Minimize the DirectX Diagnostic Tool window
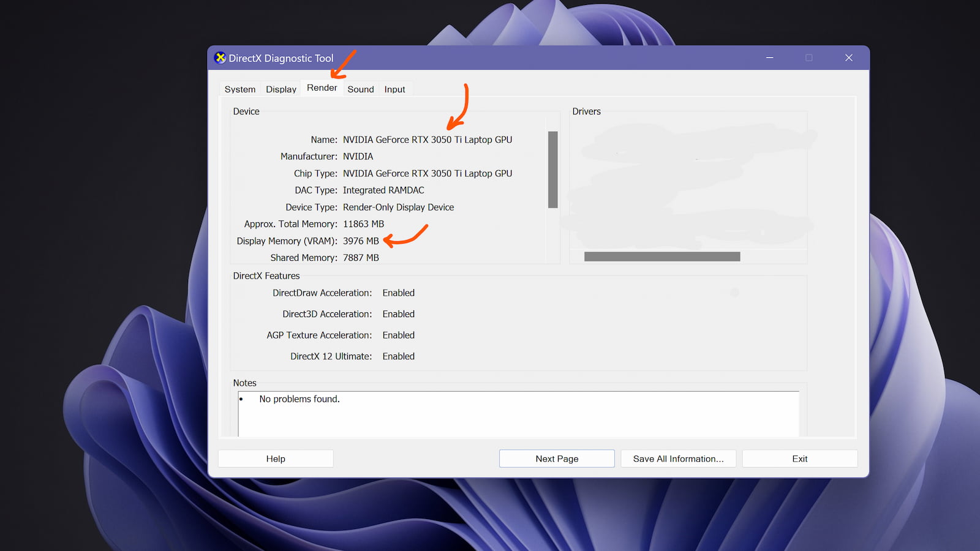 pos(769,58)
